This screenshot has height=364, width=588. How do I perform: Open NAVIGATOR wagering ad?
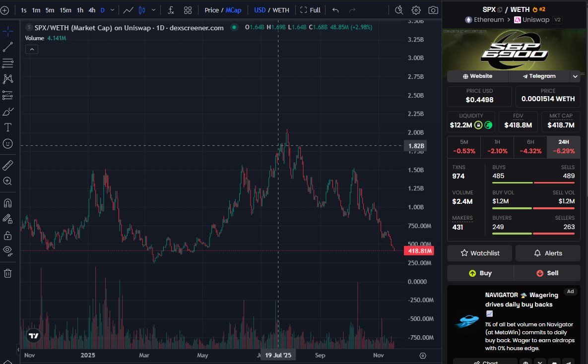pos(514,321)
